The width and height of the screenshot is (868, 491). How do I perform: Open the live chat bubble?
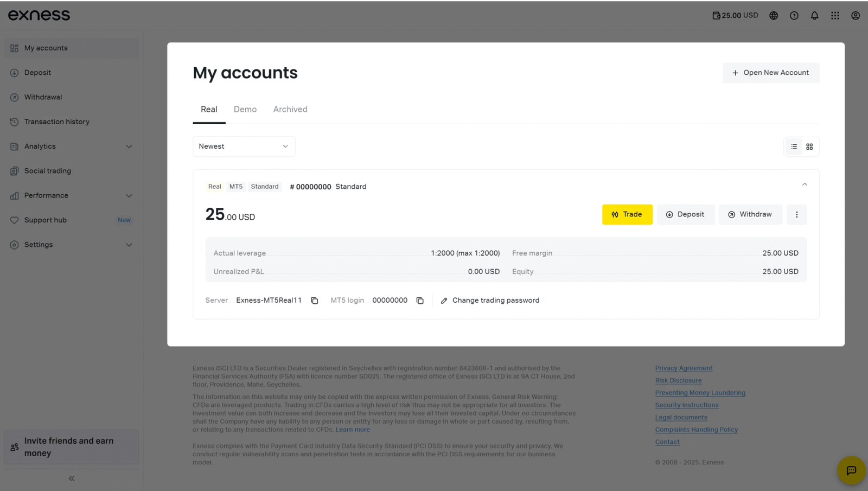pyautogui.click(x=851, y=470)
